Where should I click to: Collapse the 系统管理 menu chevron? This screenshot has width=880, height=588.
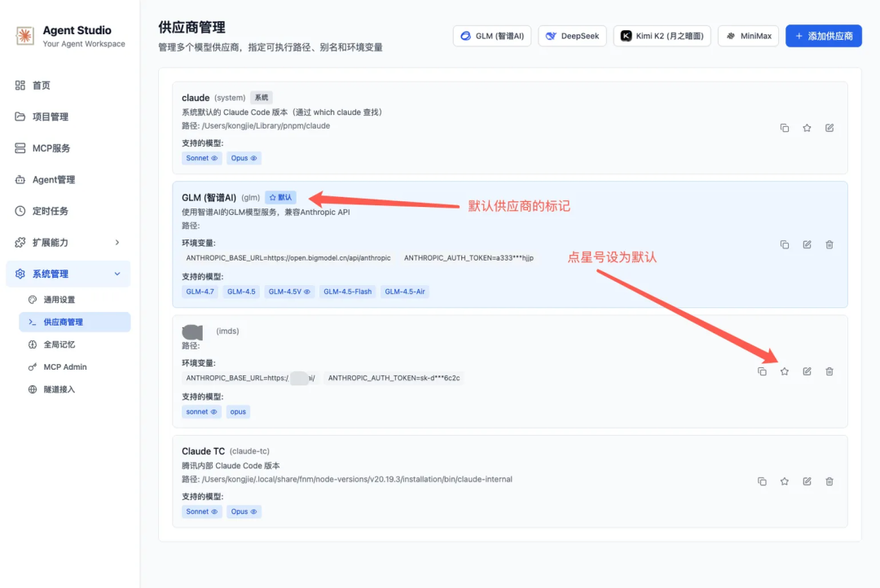pyautogui.click(x=117, y=274)
